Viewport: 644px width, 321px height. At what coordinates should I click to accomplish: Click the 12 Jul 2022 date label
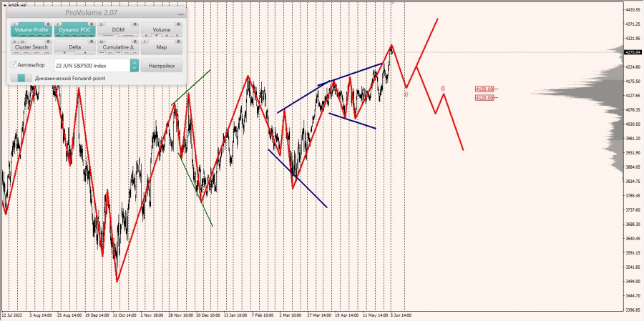(11, 316)
